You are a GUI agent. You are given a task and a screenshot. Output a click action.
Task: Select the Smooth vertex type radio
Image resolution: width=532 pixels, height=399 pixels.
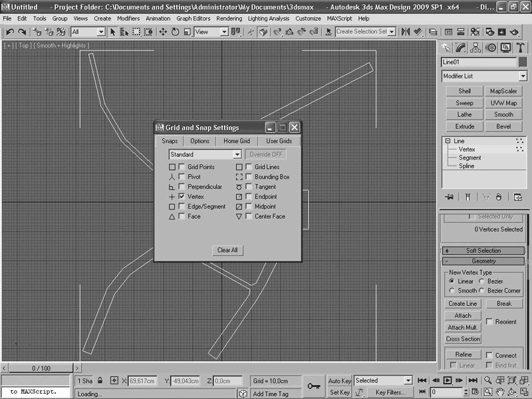(452, 291)
